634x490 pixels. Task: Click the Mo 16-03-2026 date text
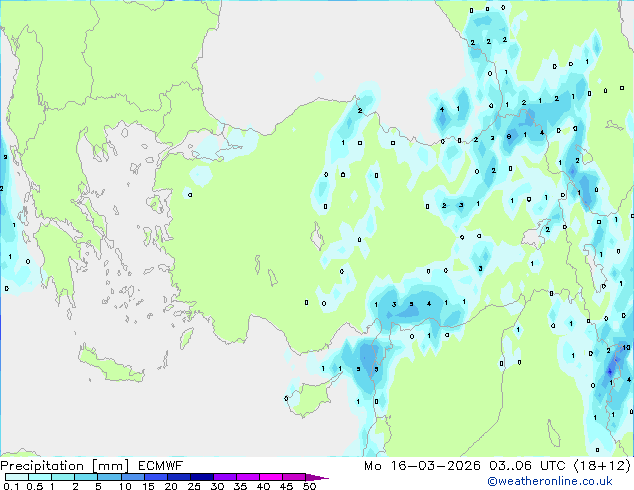click(x=440, y=466)
